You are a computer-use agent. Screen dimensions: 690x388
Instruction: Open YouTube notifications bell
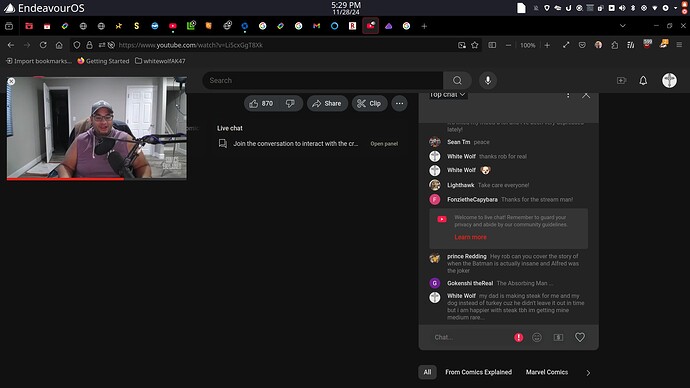[x=643, y=81]
